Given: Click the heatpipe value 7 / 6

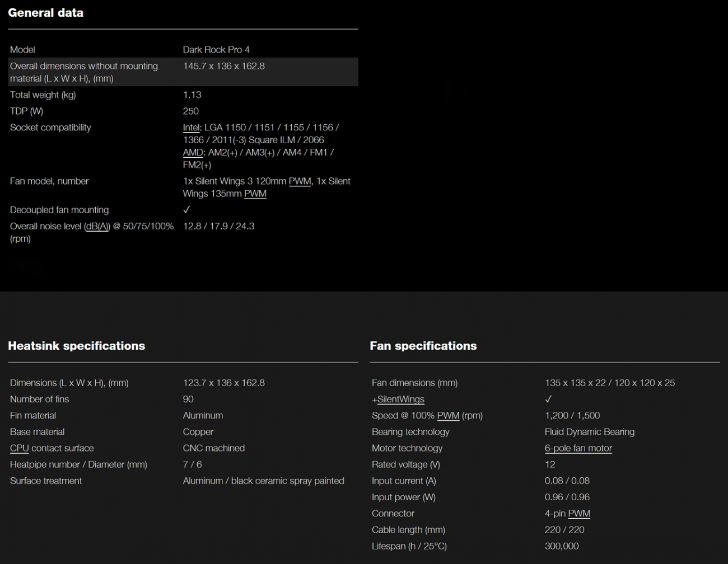Looking at the screenshot, I should pos(193,464).
